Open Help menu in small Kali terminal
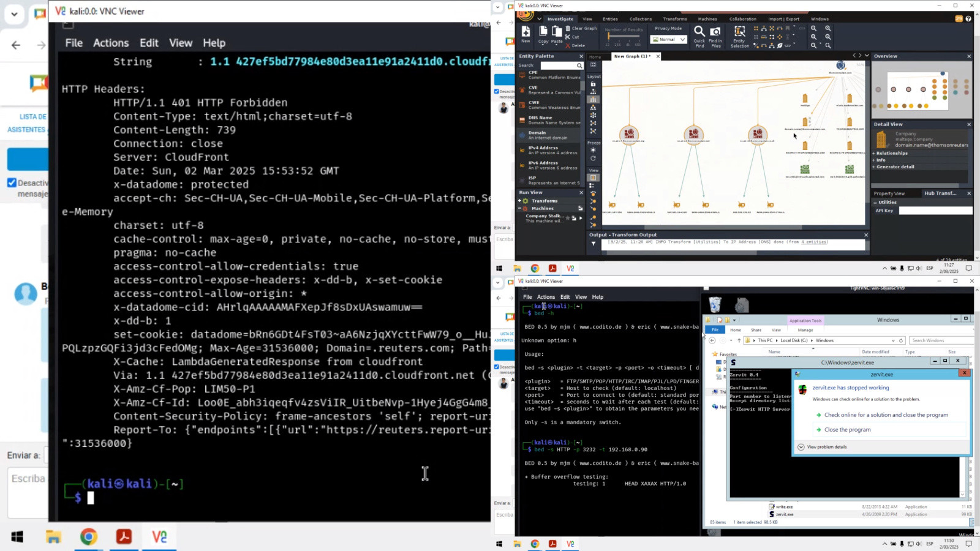The width and height of the screenshot is (980, 551). tap(597, 297)
